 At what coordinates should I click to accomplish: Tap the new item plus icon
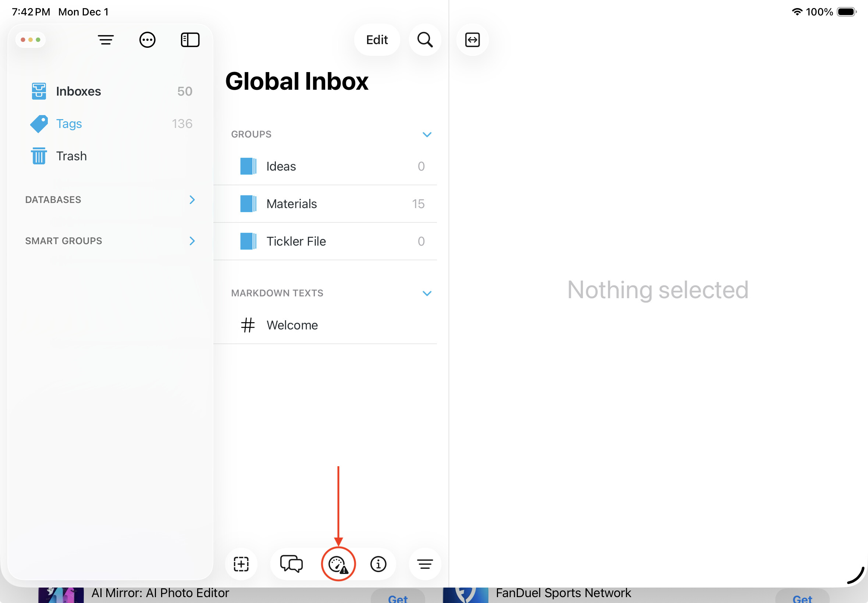241,564
